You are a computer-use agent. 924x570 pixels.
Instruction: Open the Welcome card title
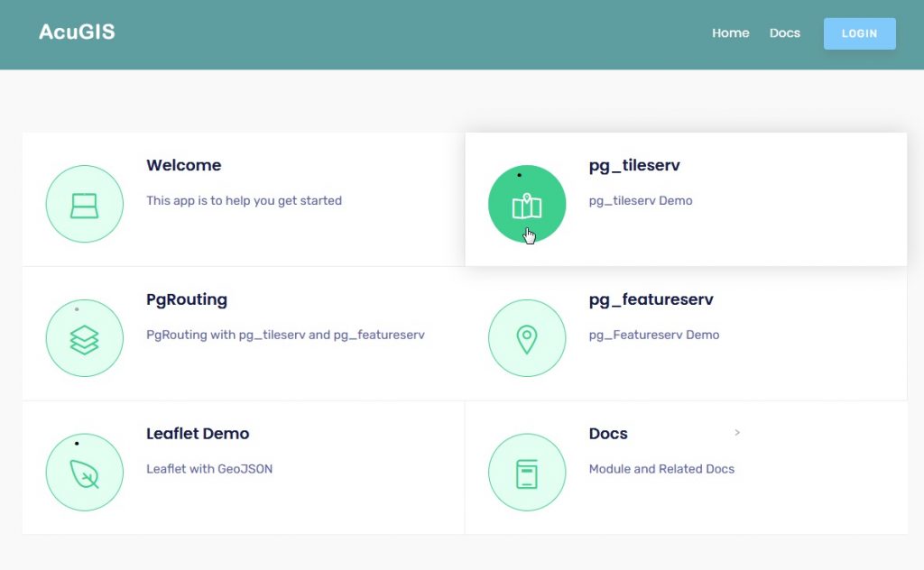click(x=183, y=166)
